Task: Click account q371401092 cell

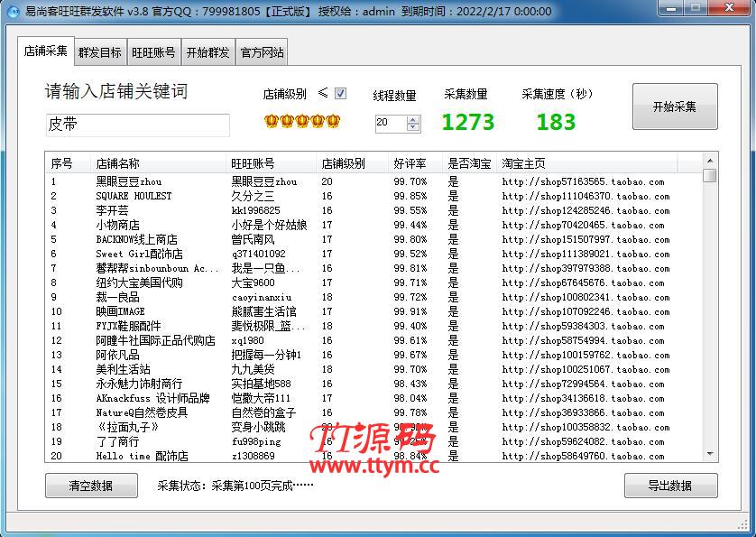Action: 258,254
